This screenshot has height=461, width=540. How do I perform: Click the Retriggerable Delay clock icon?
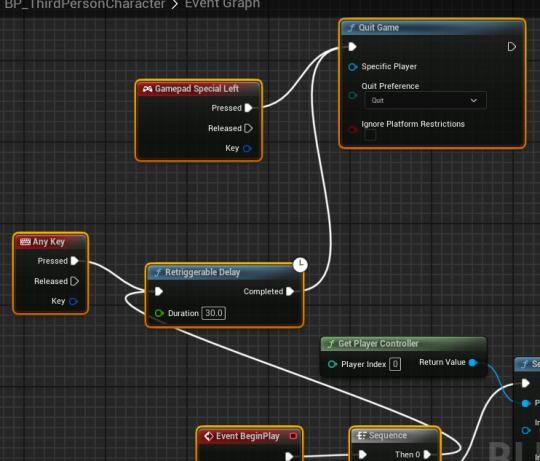pyautogui.click(x=300, y=265)
